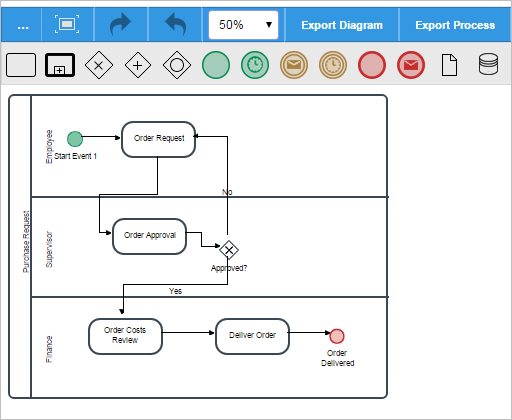Select the red end event circle
The width and height of the screenshot is (512, 420).
[x=372, y=65]
